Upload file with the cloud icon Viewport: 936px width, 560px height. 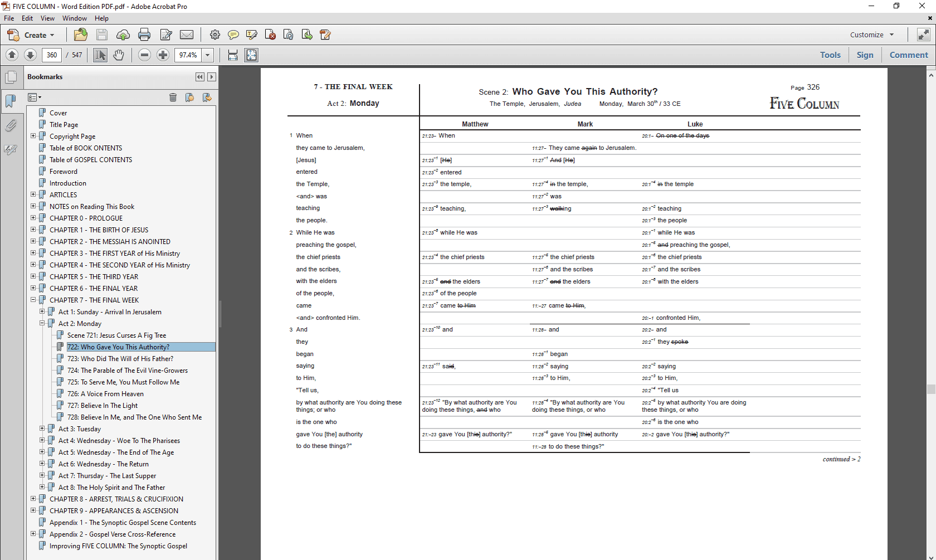(123, 35)
